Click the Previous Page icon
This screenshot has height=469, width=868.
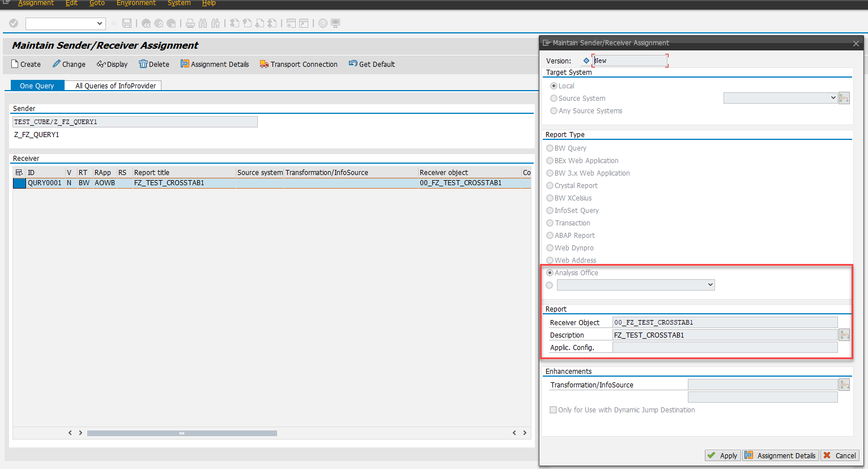point(247,23)
